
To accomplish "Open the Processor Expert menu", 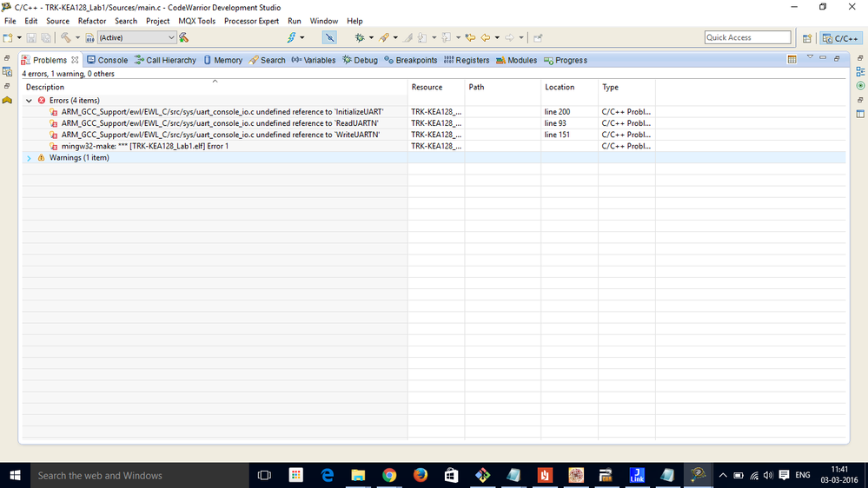I will coord(251,21).
